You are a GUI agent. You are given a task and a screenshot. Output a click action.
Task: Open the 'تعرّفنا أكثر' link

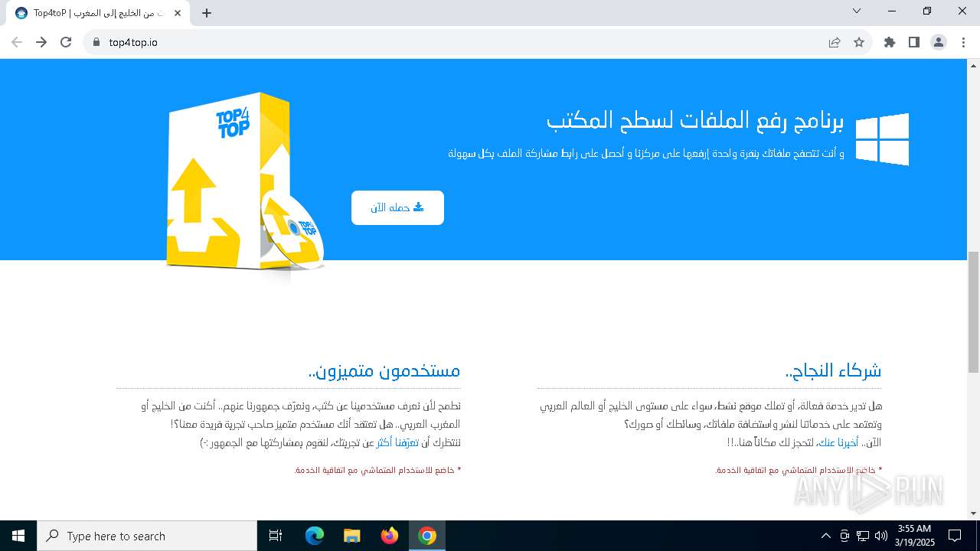397,442
